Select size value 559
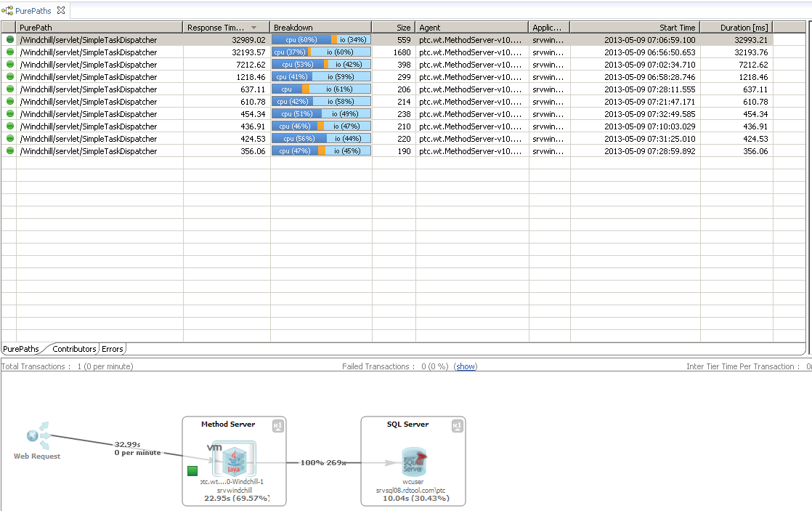Screen dimensions: 812x511 coord(404,40)
